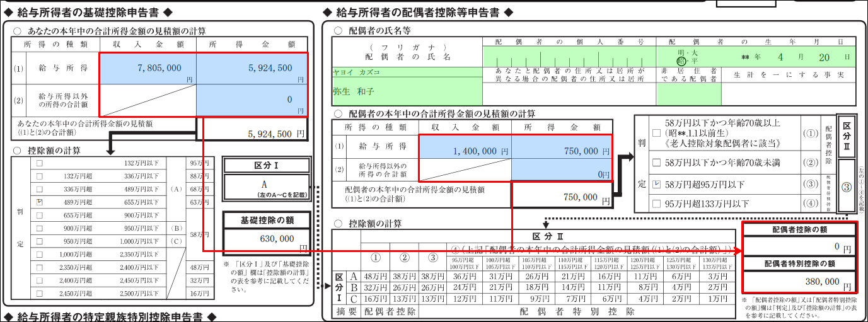
Task: Click the 基礎控除の額 630,000 field
Action: pyautogui.click(x=265, y=239)
